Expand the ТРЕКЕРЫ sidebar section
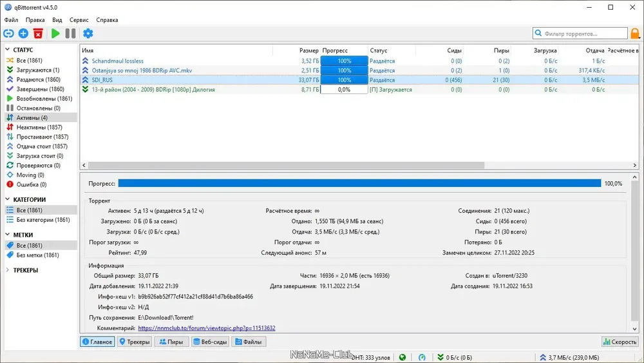Viewport: 644px width, 363px height. click(7, 270)
